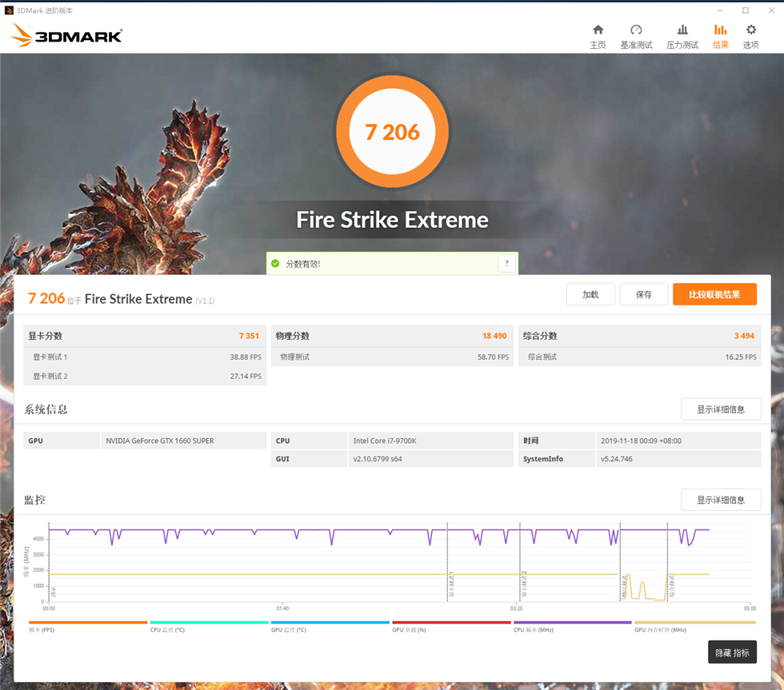Toggle the orange 帧率 (FPS) legend bar

tap(88, 623)
